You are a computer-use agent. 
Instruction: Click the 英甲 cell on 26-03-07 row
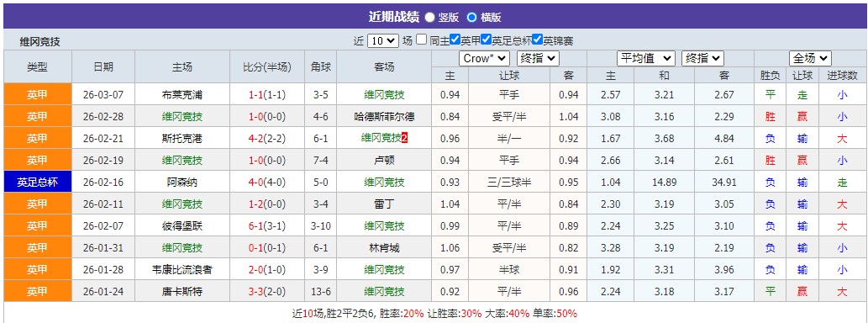click(x=38, y=95)
